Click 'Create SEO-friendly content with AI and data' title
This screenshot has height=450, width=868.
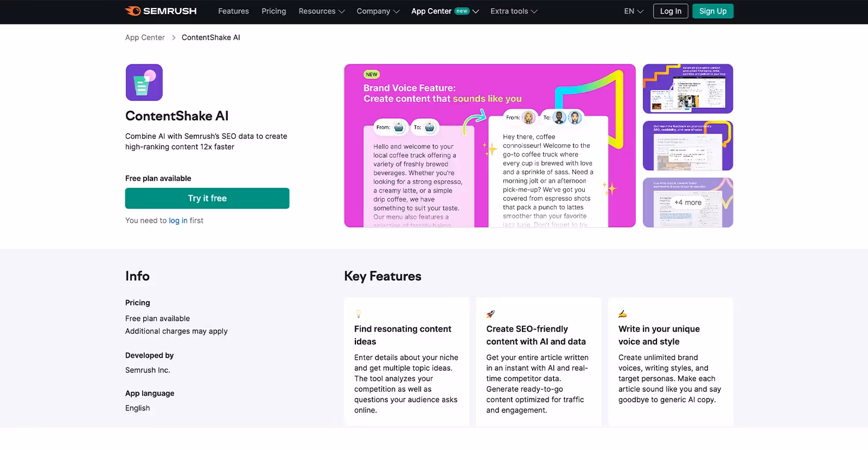536,335
